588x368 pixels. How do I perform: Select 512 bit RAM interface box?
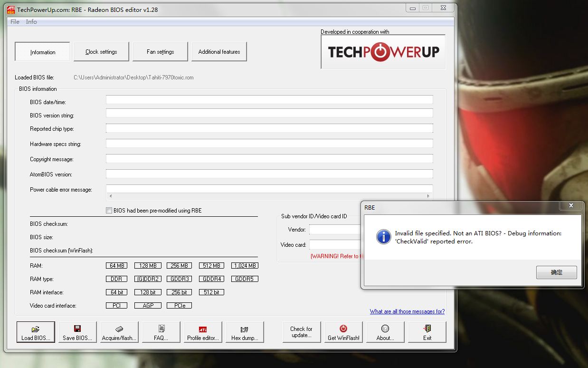click(x=211, y=292)
